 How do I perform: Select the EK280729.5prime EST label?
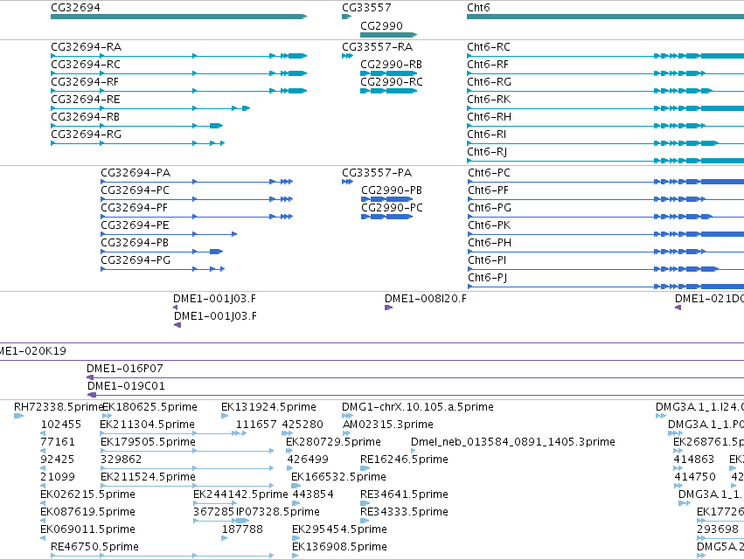[333, 442]
